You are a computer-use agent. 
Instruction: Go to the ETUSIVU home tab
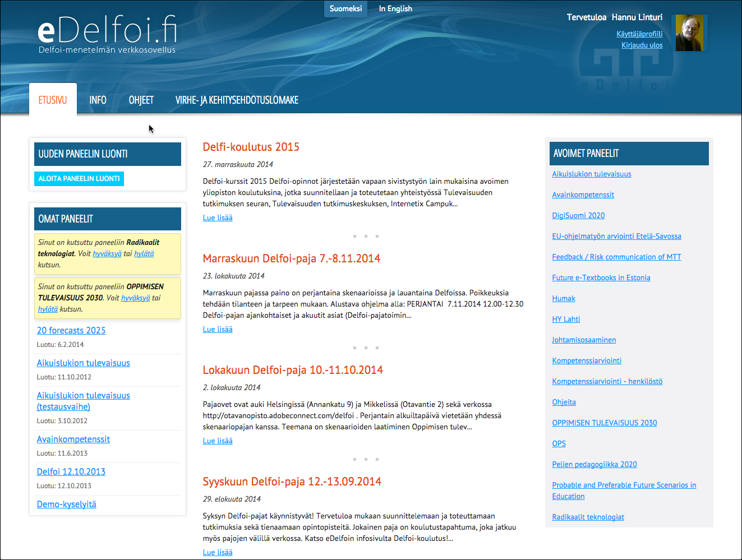pos(53,100)
